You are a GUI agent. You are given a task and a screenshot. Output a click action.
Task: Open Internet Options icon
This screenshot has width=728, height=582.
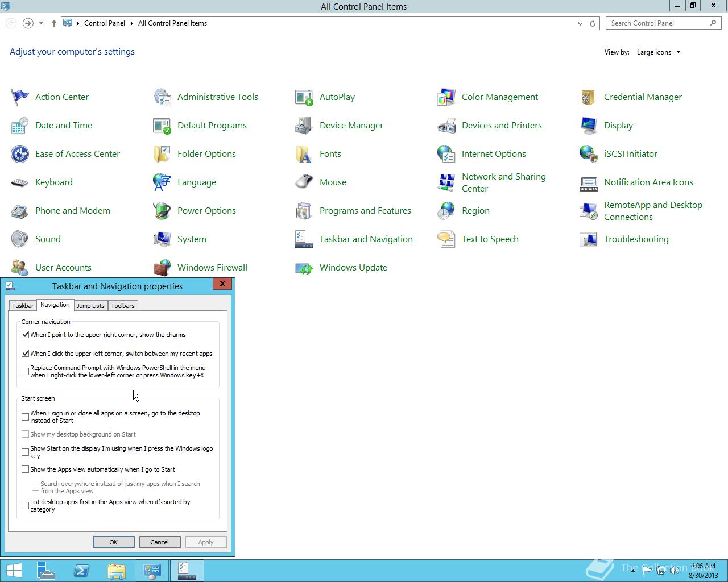tap(446, 154)
